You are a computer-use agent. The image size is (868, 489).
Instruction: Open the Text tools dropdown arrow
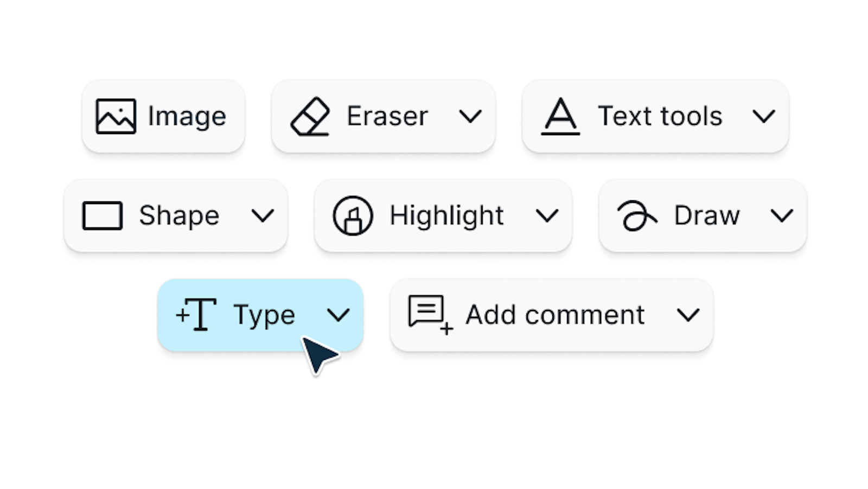point(764,116)
